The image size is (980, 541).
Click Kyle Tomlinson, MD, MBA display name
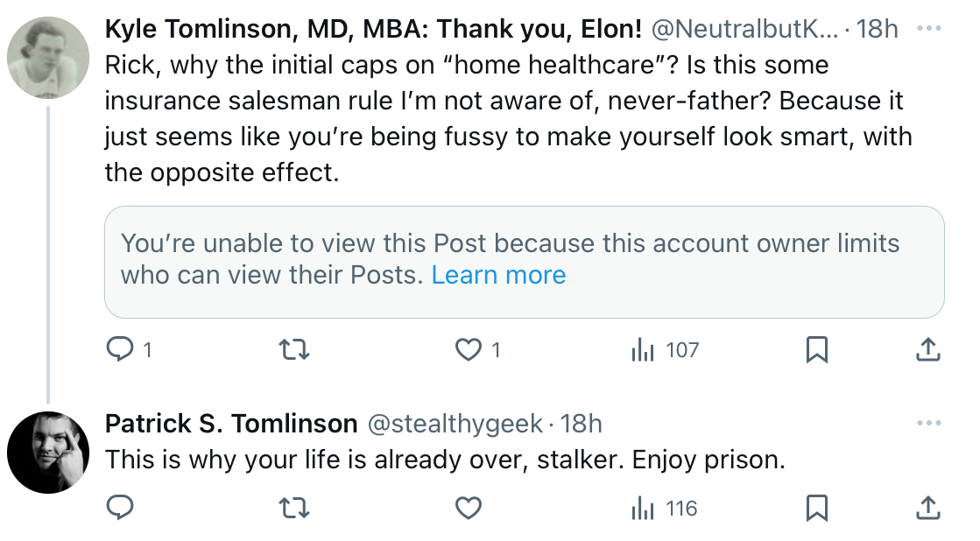pos(373,29)
